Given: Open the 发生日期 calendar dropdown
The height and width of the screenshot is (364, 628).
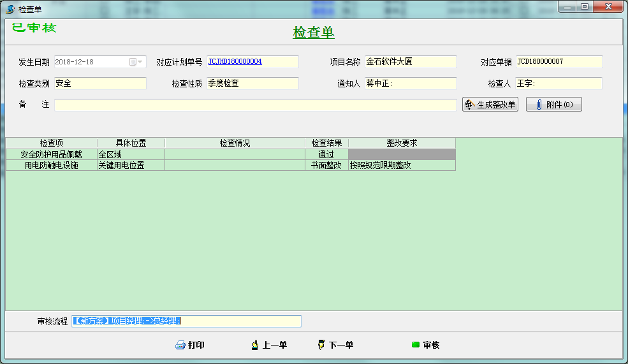Looking at the screenshot, I should tap(136, 62).
